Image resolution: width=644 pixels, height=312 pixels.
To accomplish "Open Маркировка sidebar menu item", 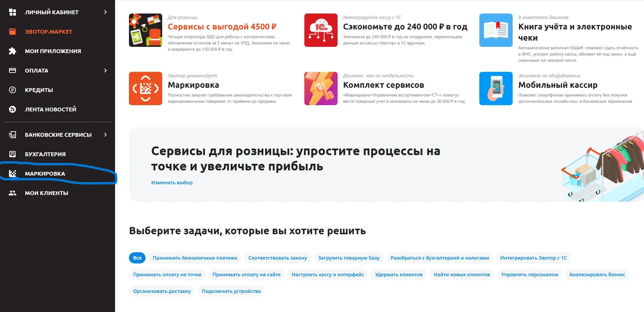I will [45, 174].
